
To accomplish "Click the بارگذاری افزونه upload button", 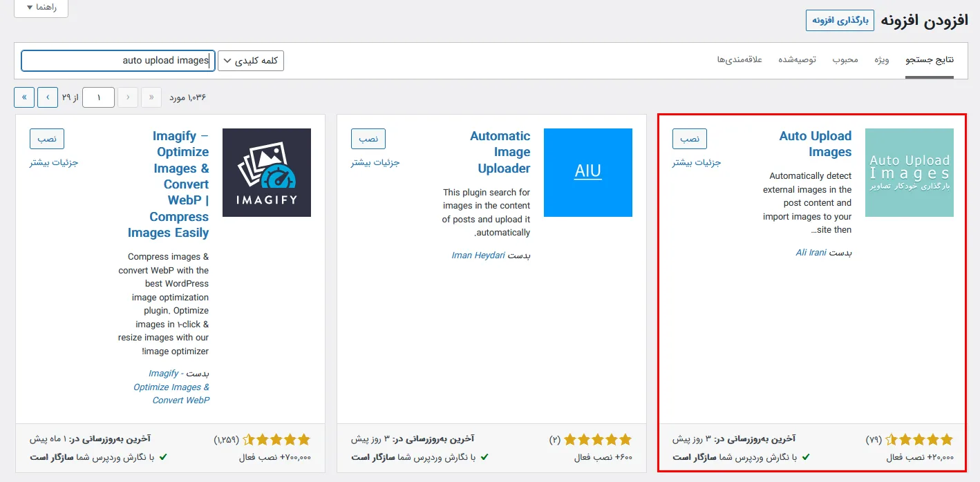I will tap(840, 20).
